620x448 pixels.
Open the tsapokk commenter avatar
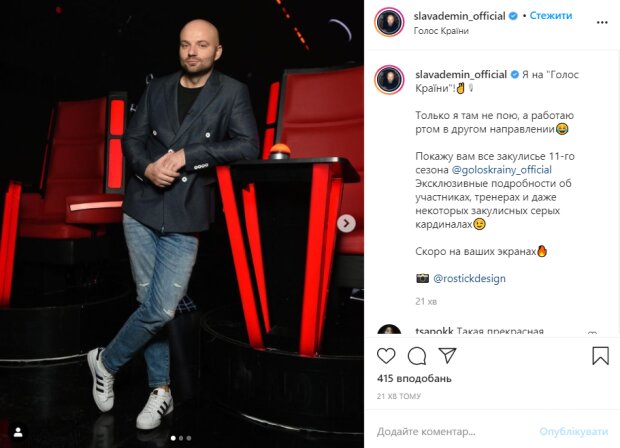coord(389,331)
